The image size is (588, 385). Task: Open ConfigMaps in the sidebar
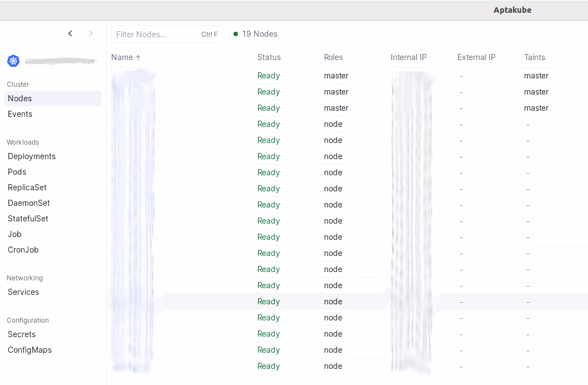[x=30, y=350]
